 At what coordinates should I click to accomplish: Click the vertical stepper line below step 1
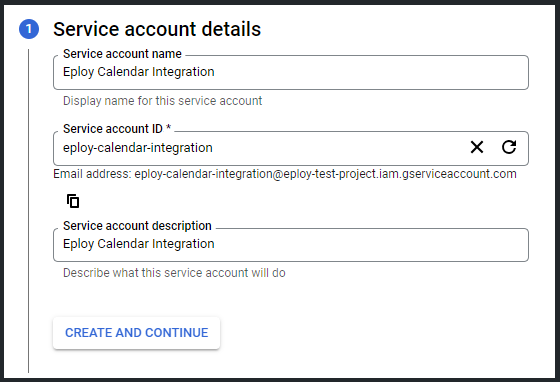click(x=29, y=211)
